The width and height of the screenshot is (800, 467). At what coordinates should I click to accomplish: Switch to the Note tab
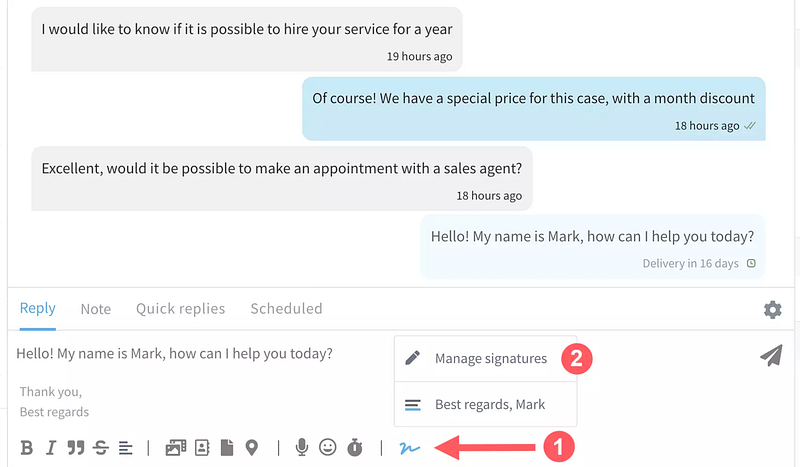click(x=96, y=309)
